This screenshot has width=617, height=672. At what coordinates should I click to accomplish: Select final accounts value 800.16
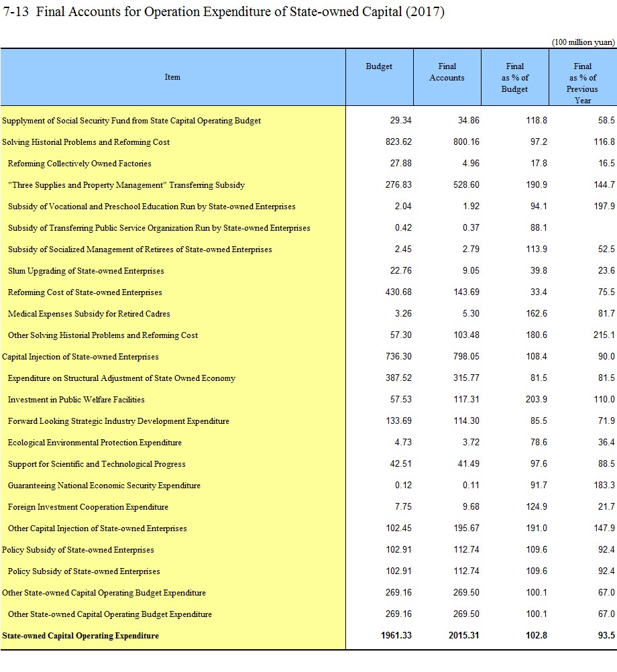[466, 142]
